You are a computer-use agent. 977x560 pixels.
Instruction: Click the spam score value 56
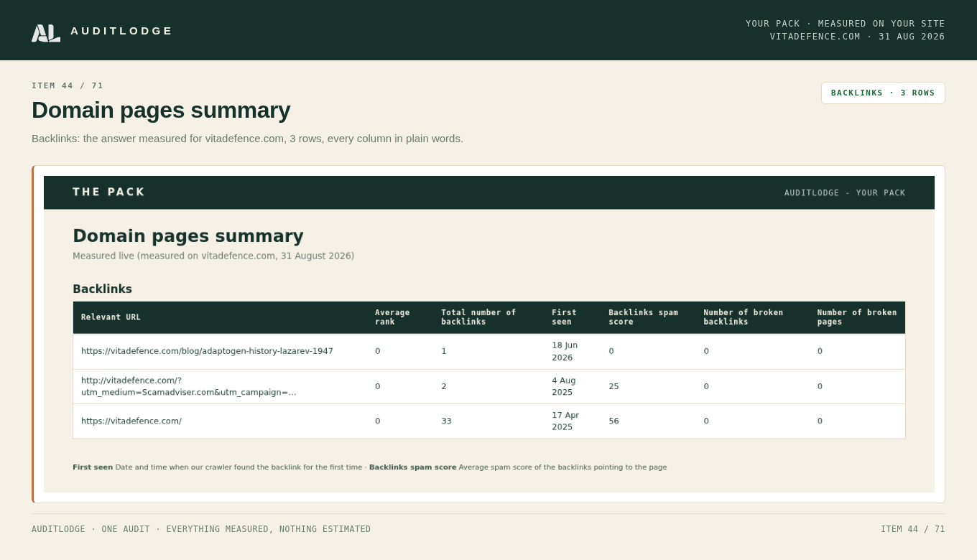613,421
